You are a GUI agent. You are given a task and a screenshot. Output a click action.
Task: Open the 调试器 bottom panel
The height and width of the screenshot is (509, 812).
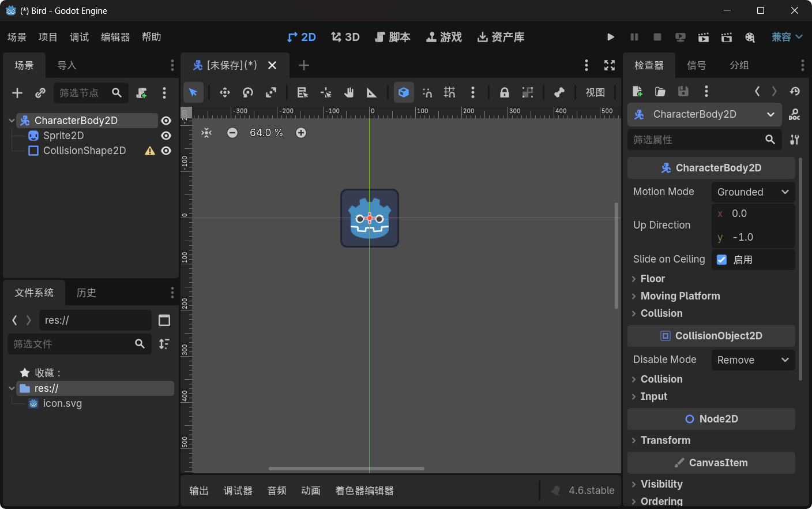tap(238, 491)
